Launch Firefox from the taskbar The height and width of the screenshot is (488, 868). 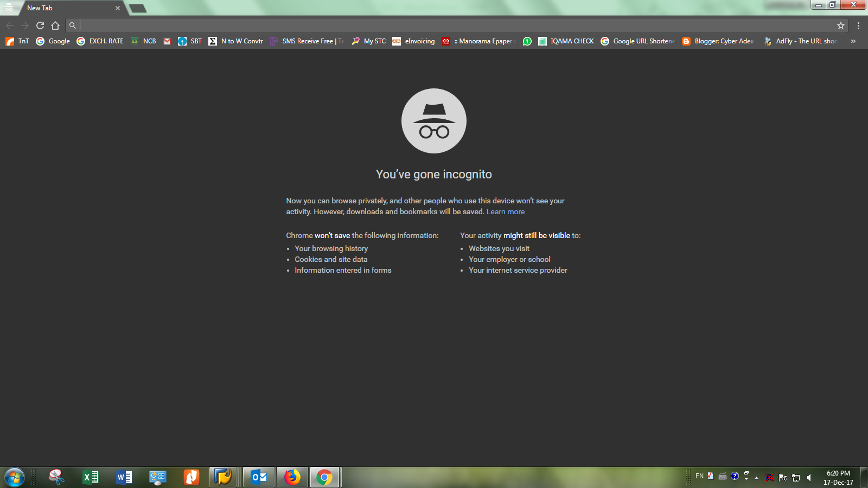[x=292, y=477]
